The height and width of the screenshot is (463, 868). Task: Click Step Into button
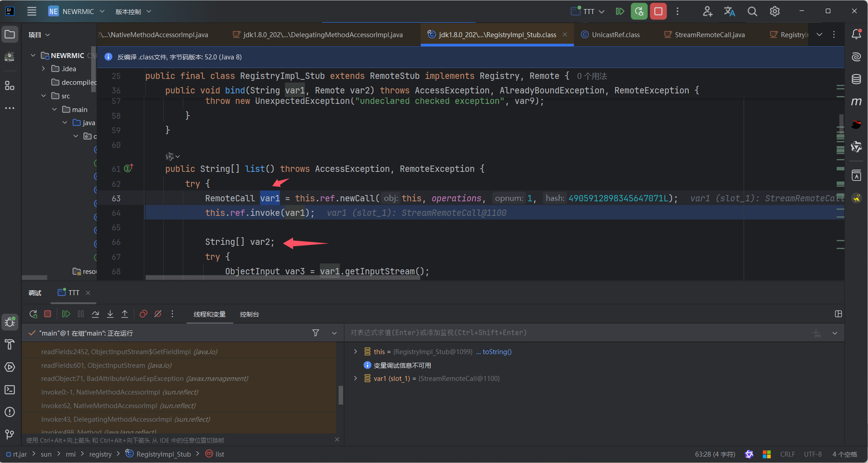click(110, 314)
